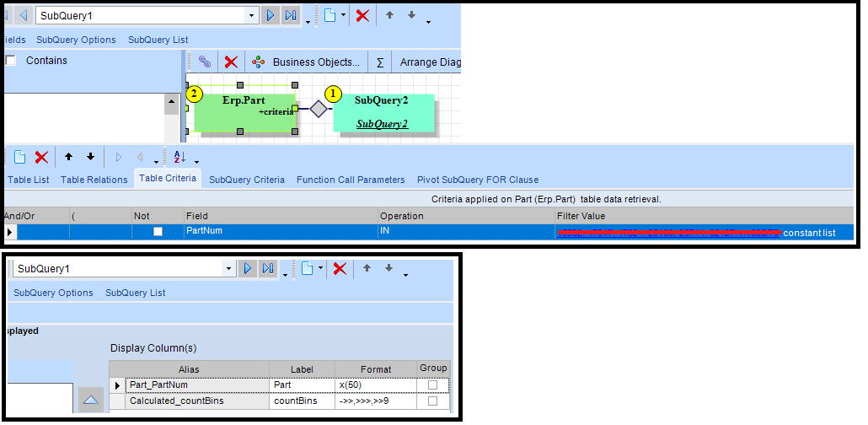Click row selector arrow of PartNum row
Viewport: 868px width, 425px height.
9,232
